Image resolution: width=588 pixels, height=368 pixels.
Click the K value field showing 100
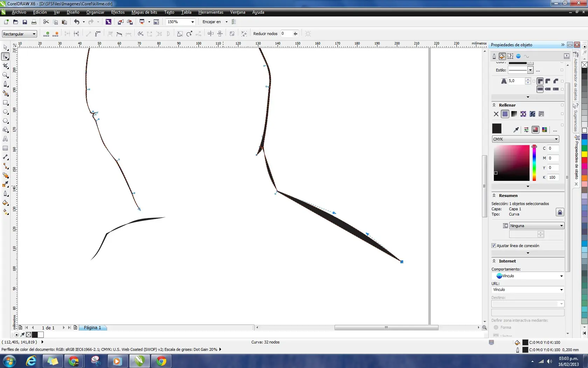(553, 177)
